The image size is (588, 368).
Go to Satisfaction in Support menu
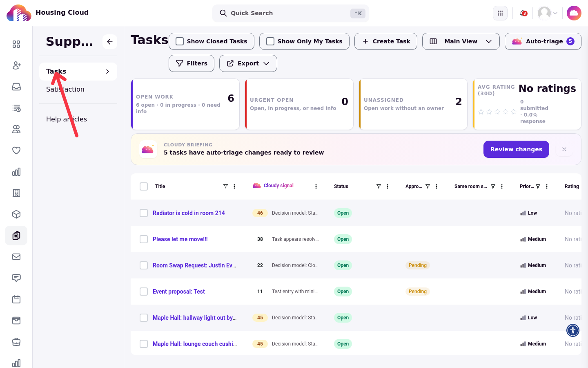(65, 89)
